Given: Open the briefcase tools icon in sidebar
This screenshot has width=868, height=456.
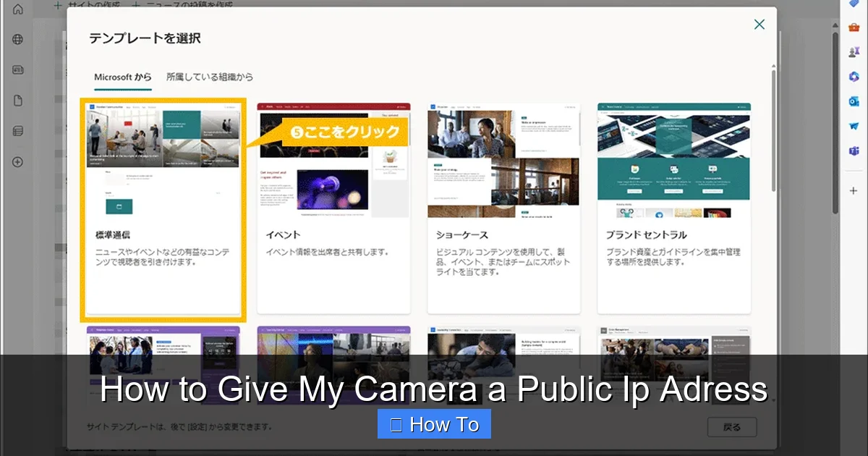Looking at the screenshot, I should 854,27.
